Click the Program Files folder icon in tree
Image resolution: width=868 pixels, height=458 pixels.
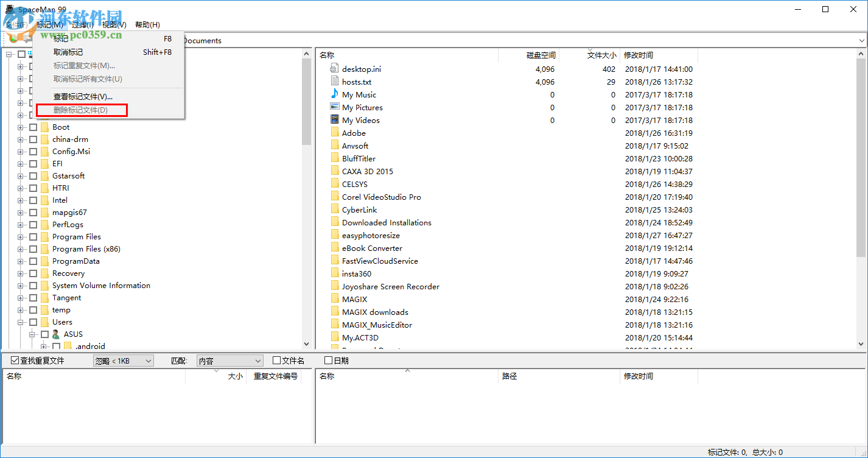pos(44,237)
